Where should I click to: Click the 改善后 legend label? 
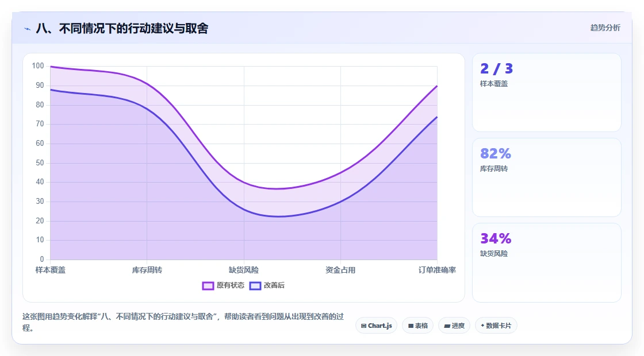click(x=274, y=285)
